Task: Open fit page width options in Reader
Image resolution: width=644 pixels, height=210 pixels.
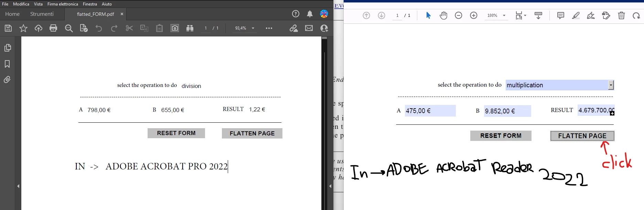Action: [x=520, y=15]
